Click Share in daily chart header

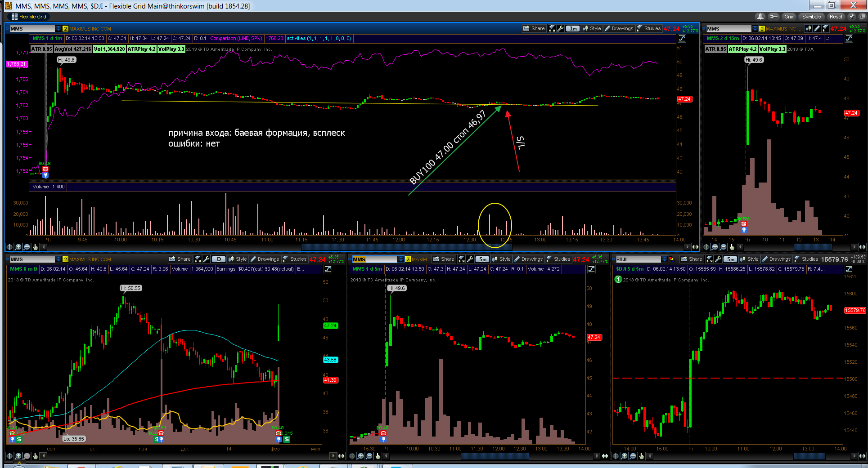[x=180, y=259]
